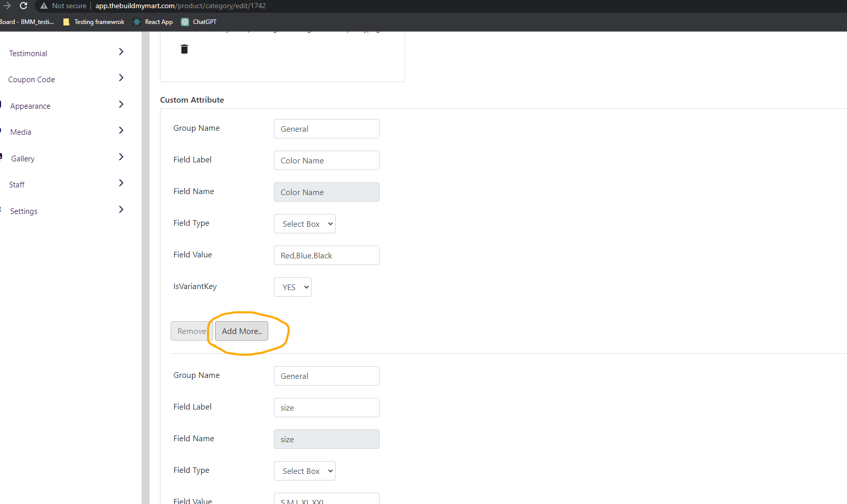Open Media in the sidebar
The width and height of the screenshot is (847, 504).
pos(21,132)
